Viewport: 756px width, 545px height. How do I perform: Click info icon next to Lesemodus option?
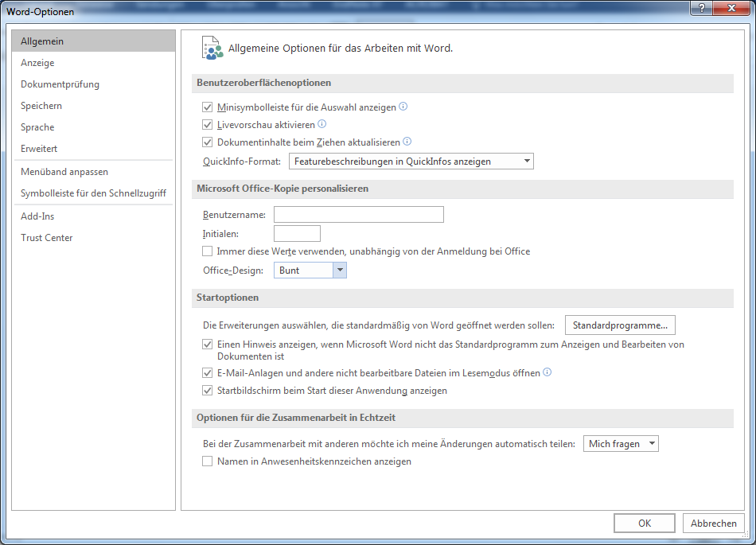tap(547, 372)
